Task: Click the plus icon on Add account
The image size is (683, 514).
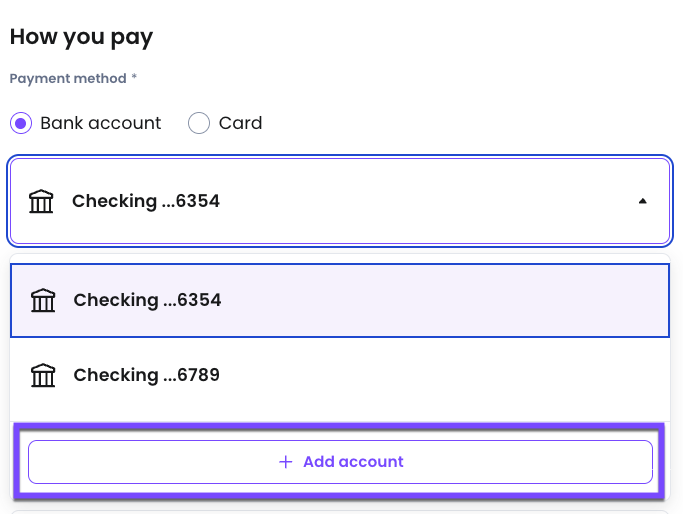Action: tap(286, 462)
